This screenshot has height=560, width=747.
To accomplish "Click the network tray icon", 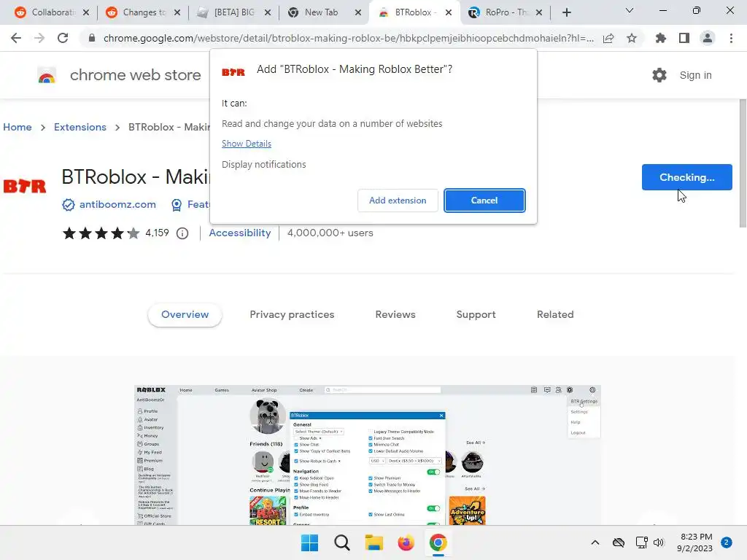I will [641, 542].
